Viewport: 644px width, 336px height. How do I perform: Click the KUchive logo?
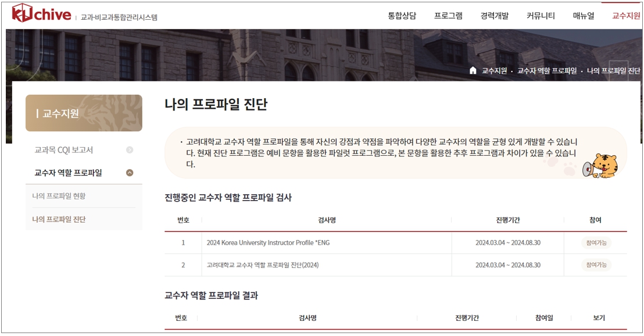pyautogui.click(x=42, y=15)
